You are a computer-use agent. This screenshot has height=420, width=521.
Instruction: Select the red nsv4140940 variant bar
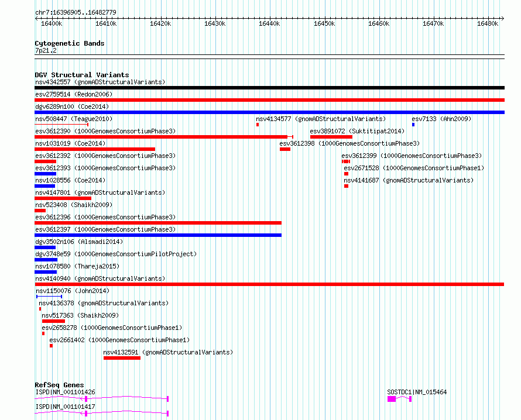click(269, 284)
